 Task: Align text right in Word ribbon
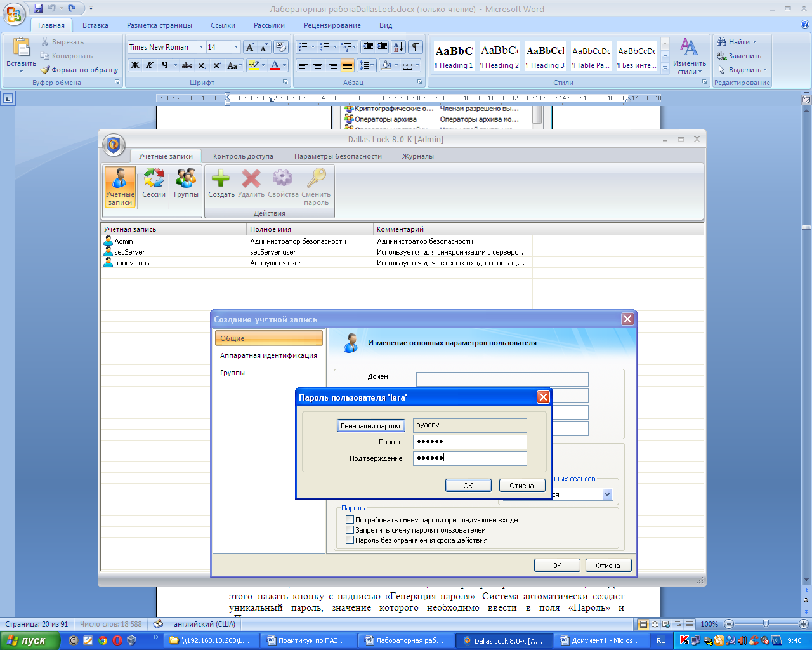[333, 65]
